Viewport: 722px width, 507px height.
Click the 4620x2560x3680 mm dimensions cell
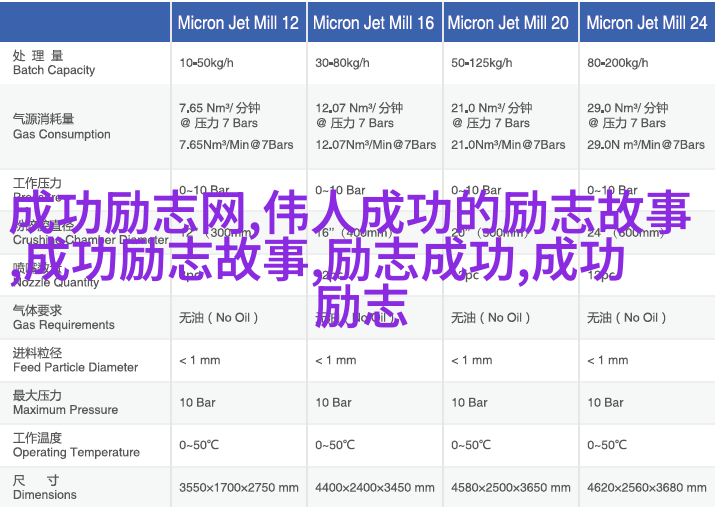[647, 488]
